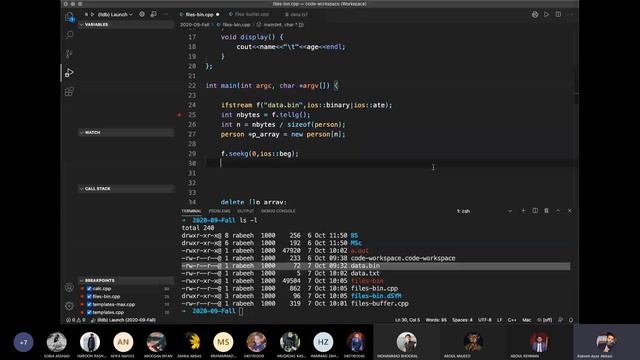
Task: Open more actions ellipsis in the debug sidebar
Action: tap(166, 14)
